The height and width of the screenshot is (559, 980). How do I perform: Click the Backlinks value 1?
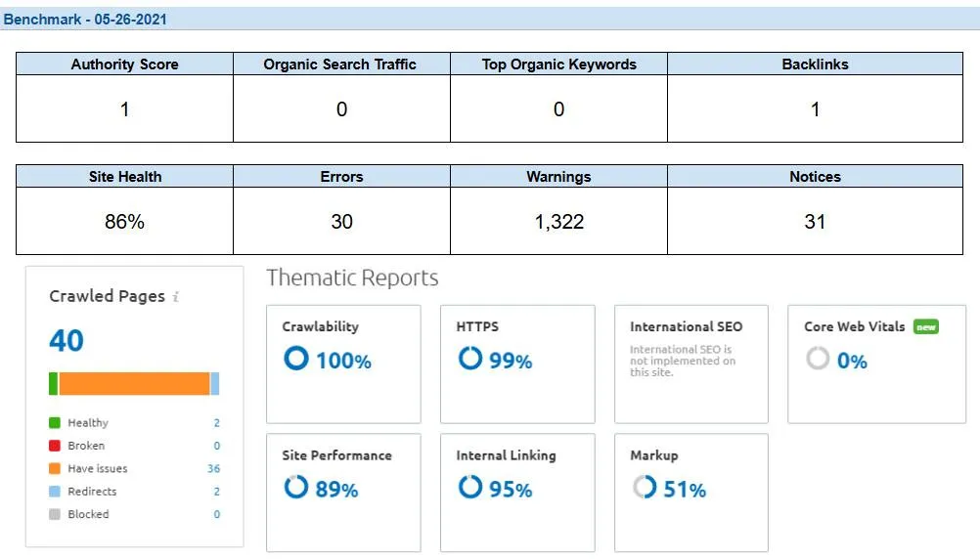coord(815,109)
